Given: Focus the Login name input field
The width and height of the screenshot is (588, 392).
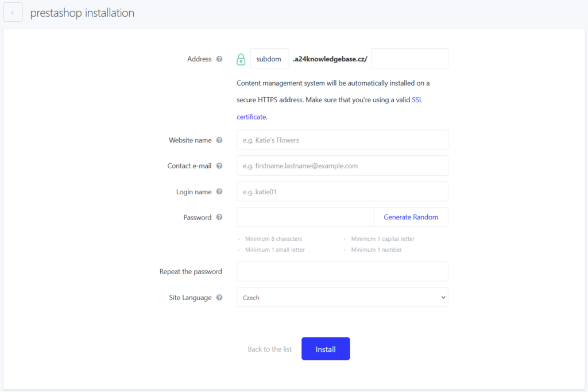Looking at the screenshot, I should 342,191.
